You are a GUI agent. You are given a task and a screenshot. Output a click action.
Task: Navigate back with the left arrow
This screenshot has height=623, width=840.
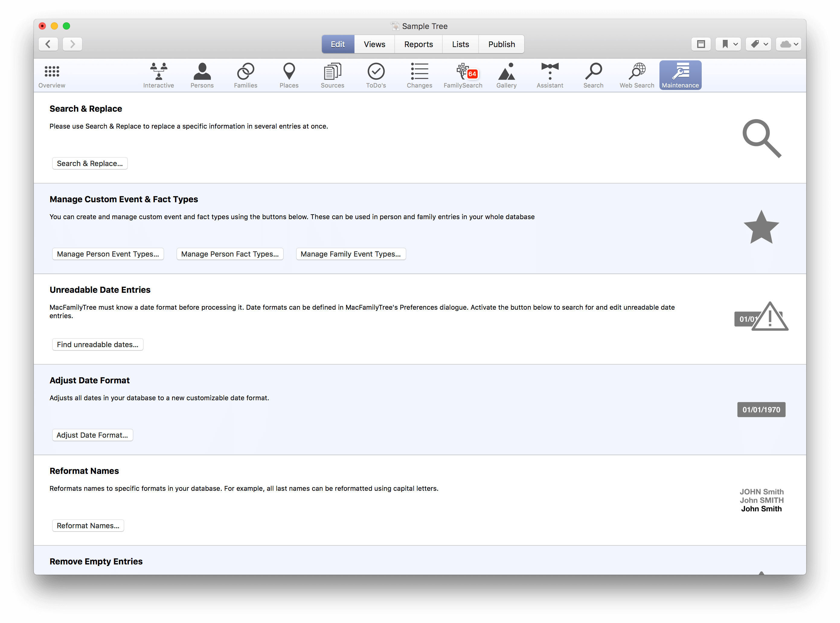click(48, 44)
